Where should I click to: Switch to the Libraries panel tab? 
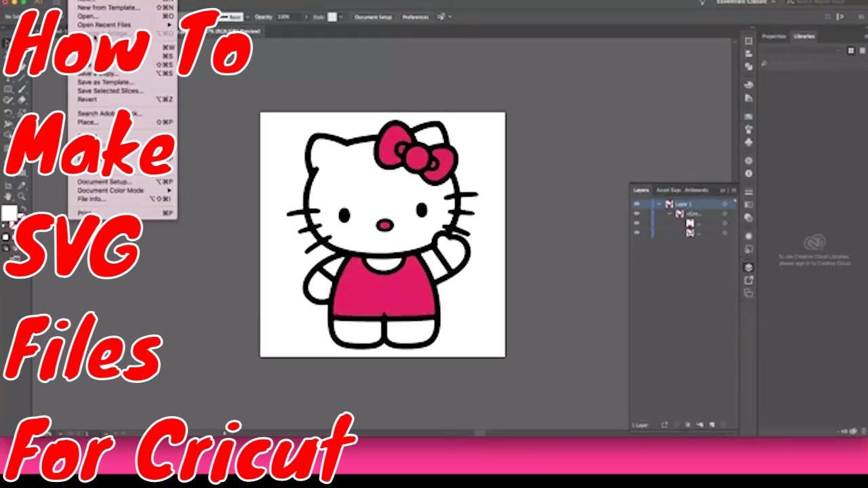click(x=804, y=37)
